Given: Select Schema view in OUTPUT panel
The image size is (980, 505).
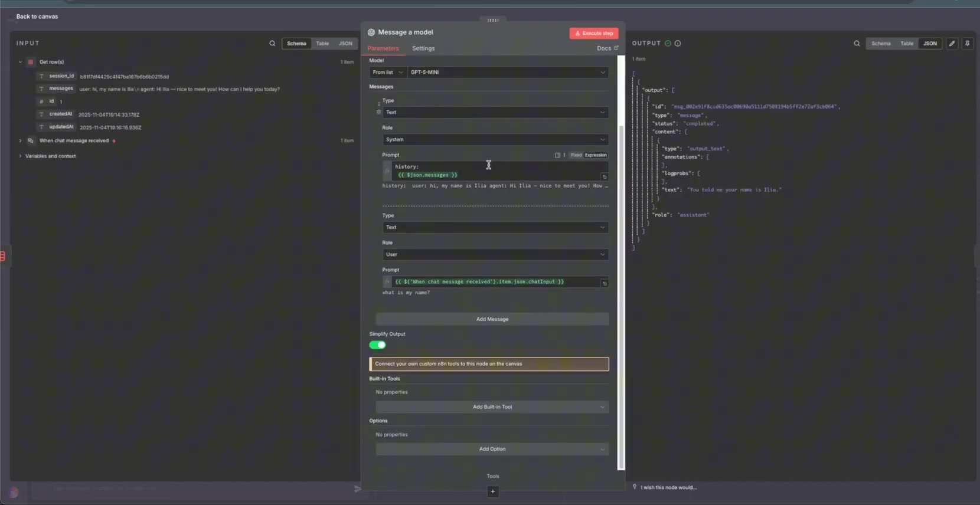Looking at the screenshot, I should [x=881, y=44].
